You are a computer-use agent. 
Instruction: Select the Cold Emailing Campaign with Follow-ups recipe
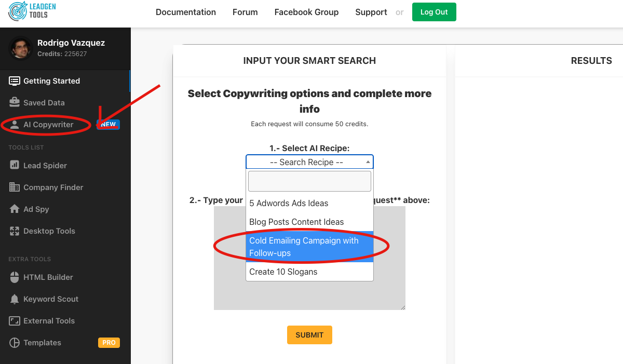(x=304, y=246)
